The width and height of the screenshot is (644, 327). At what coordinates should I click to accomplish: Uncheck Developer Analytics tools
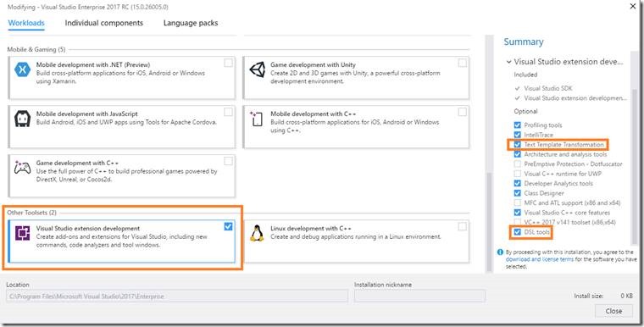click(518, 183)
